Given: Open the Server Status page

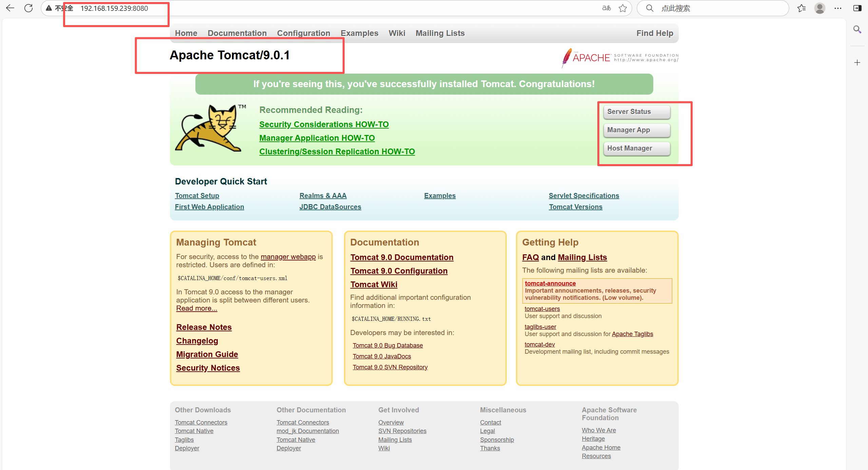Looking at the screenshot, I should tap(636, 112).
